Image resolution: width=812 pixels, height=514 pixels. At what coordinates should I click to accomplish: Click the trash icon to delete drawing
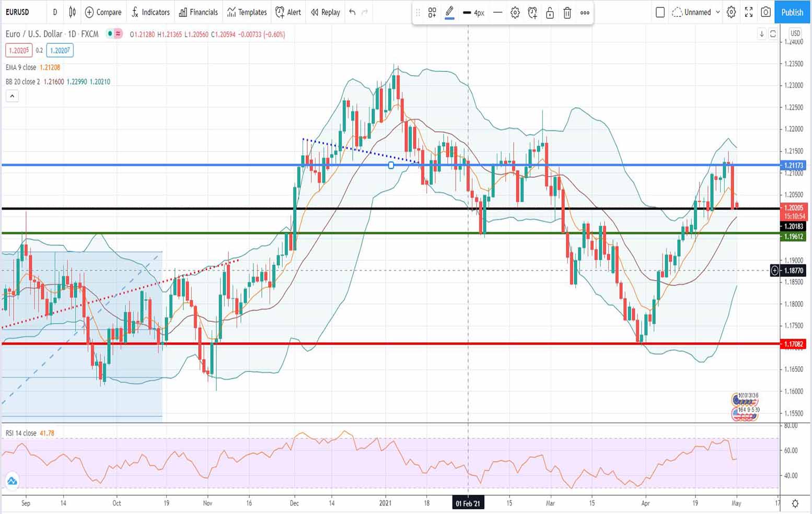[567, 13]
